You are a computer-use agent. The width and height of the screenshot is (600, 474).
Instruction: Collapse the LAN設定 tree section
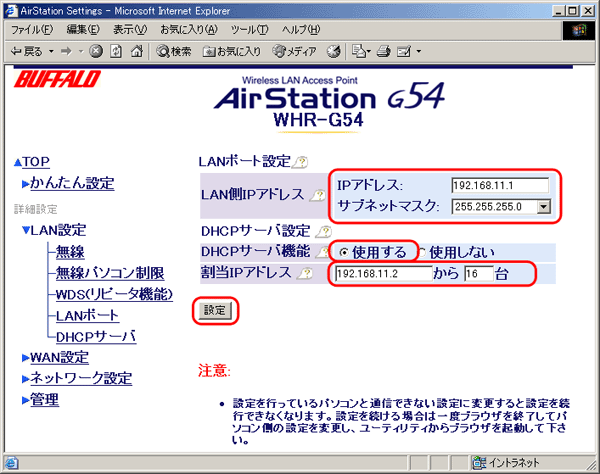26,230
